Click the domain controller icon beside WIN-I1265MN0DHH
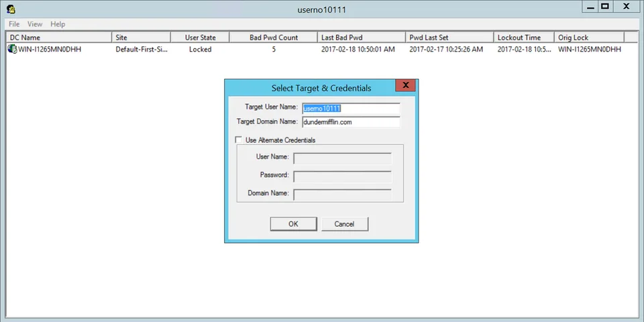 12,49
